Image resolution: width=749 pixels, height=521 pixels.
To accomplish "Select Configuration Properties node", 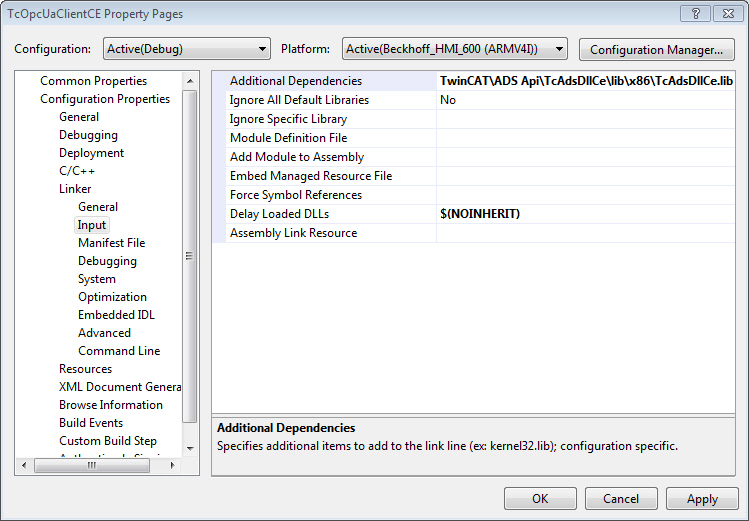I will (105, 99).
